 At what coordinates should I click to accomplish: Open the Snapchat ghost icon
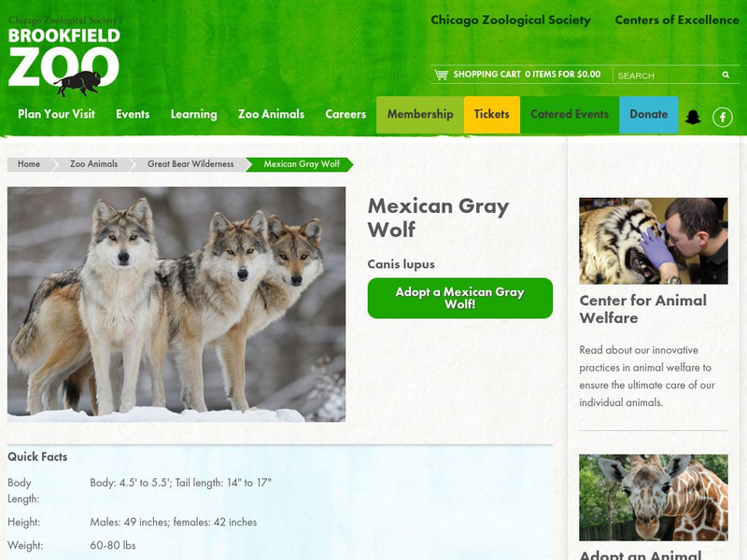[693, 117]
